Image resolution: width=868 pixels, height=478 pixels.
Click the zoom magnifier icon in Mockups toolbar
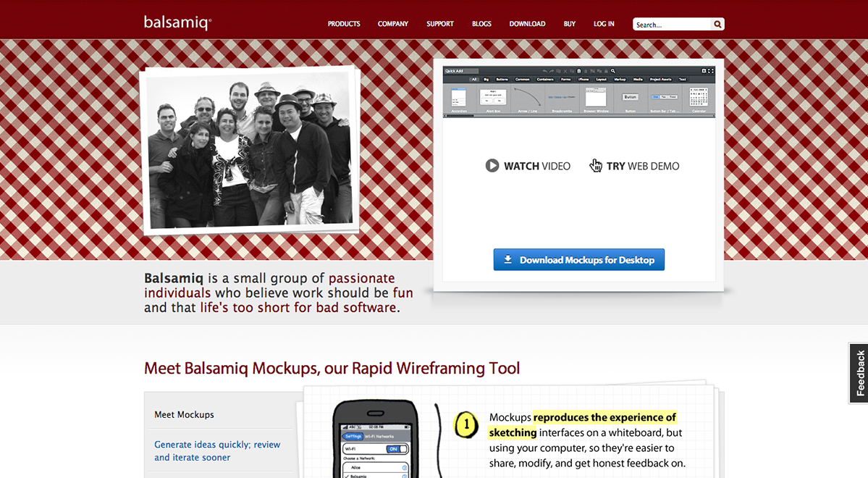(612, 71)
